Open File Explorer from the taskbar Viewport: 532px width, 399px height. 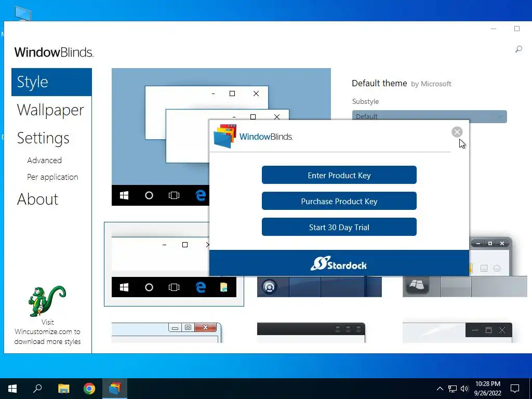[63, 389]
